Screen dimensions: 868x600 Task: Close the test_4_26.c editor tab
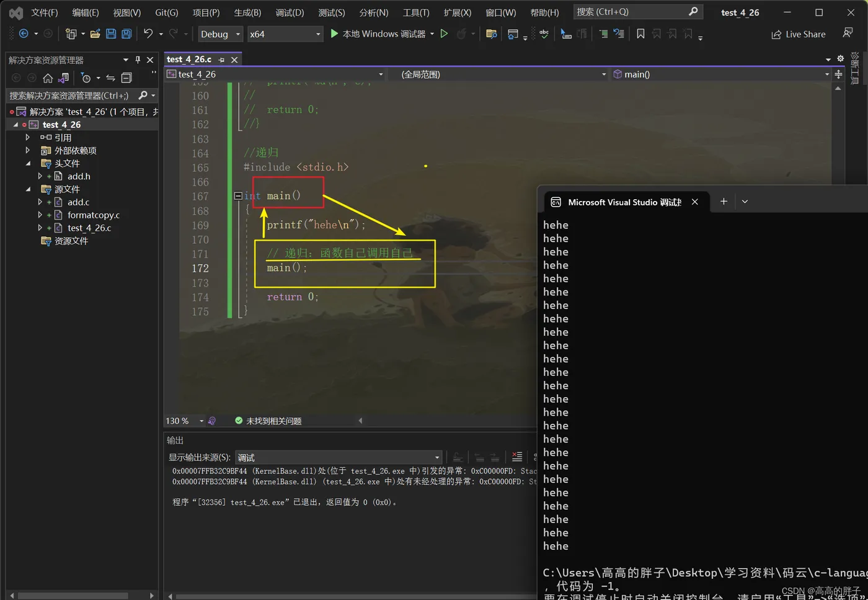(x=234, y=60)
